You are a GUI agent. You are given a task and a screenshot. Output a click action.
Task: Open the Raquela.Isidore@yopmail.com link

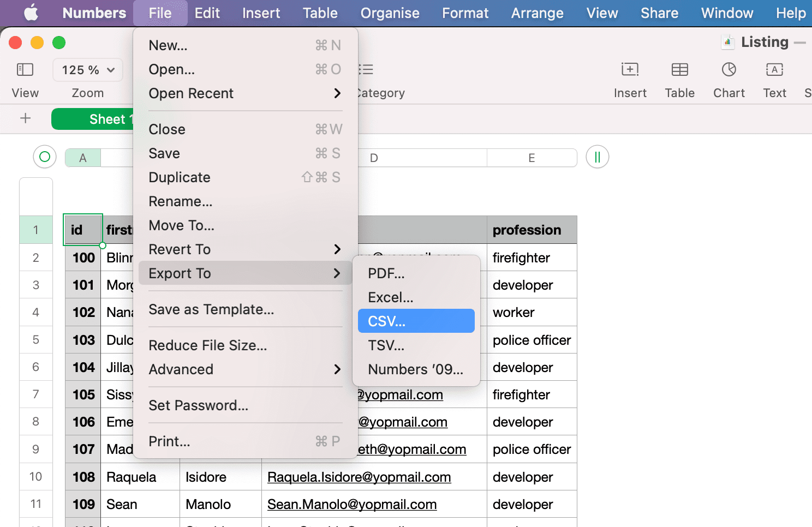(x=359, y=477)
